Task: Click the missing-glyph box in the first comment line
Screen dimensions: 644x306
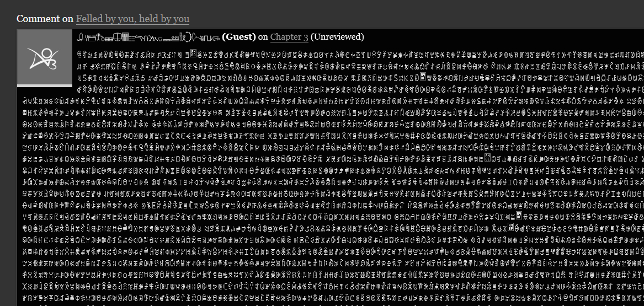Action: click(193, 53)
